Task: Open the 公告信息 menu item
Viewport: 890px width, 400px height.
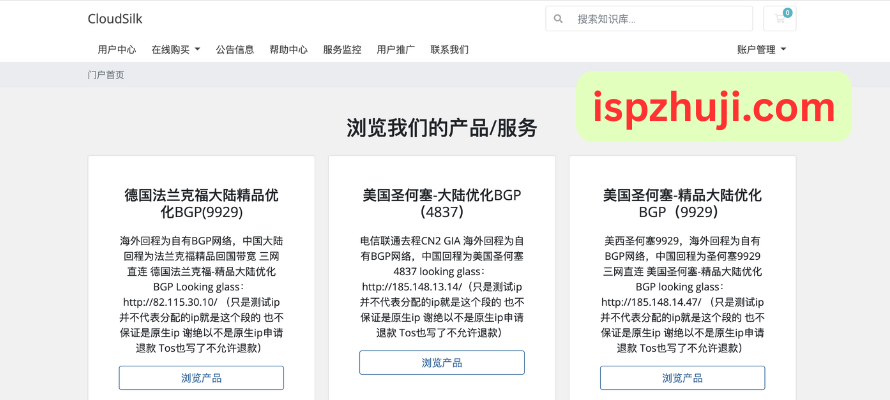Action: pos(235,49)
